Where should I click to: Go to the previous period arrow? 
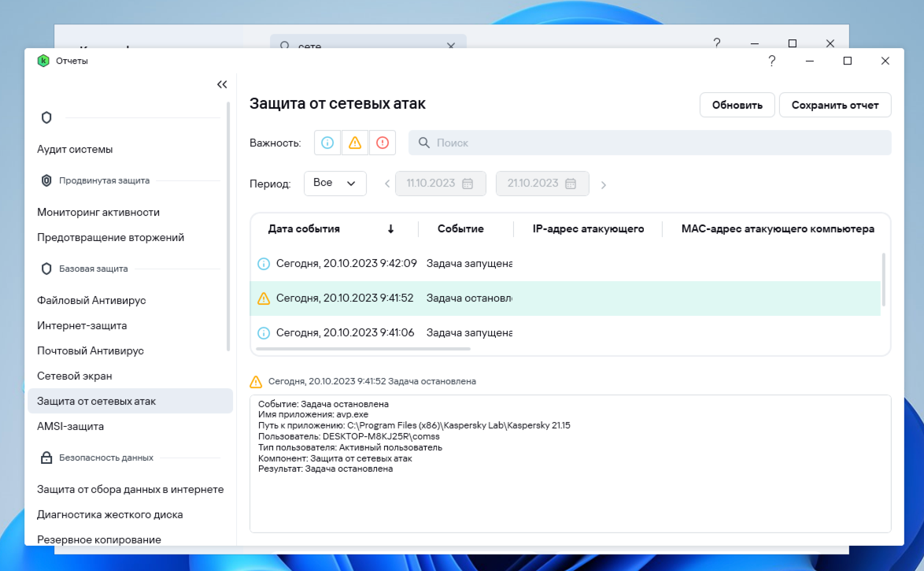(x=387, y=184)
